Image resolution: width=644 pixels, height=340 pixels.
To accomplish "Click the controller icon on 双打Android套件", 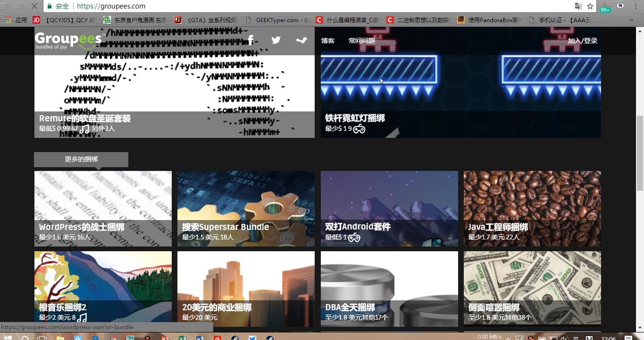I will point(355,237).
